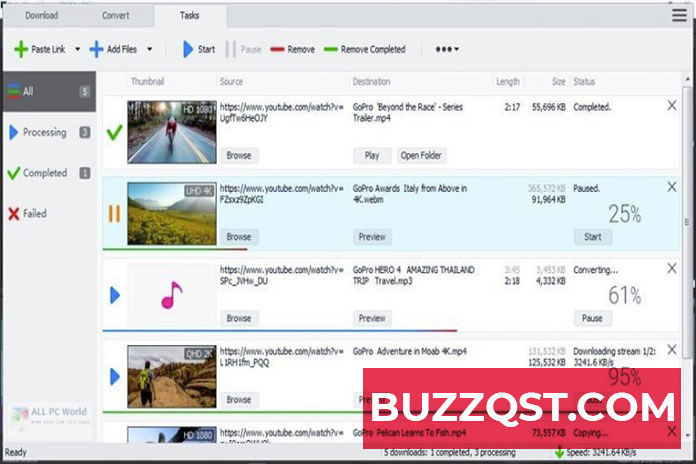
Task: Click the green Remove Completed icon
Action: 331,49
